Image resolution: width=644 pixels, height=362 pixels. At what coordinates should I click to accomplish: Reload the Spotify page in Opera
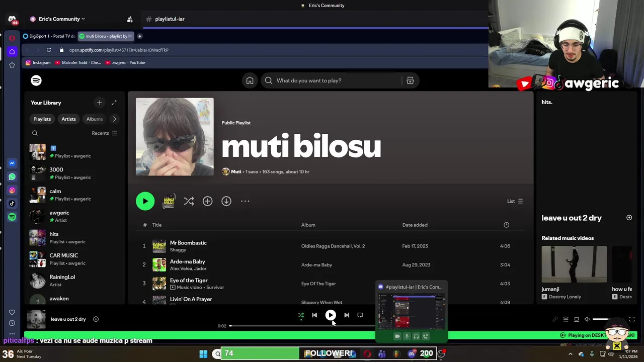click(x=49, y=50)
